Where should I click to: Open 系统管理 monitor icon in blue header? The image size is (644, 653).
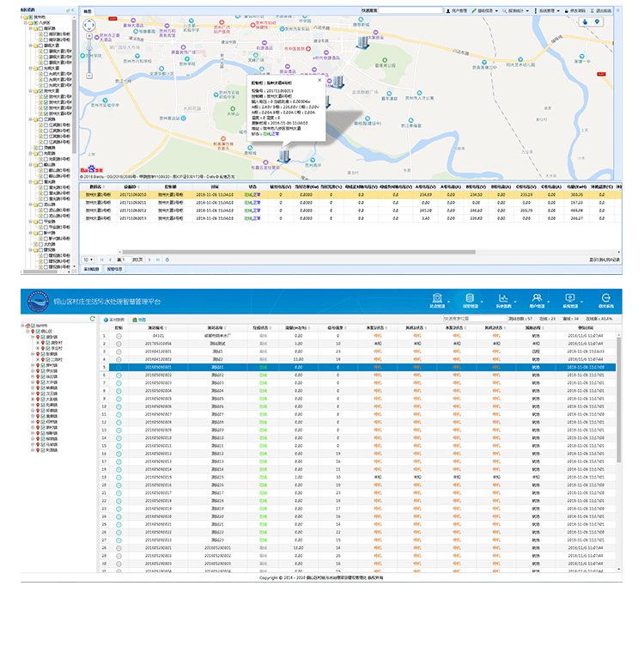tap(570, 300)
